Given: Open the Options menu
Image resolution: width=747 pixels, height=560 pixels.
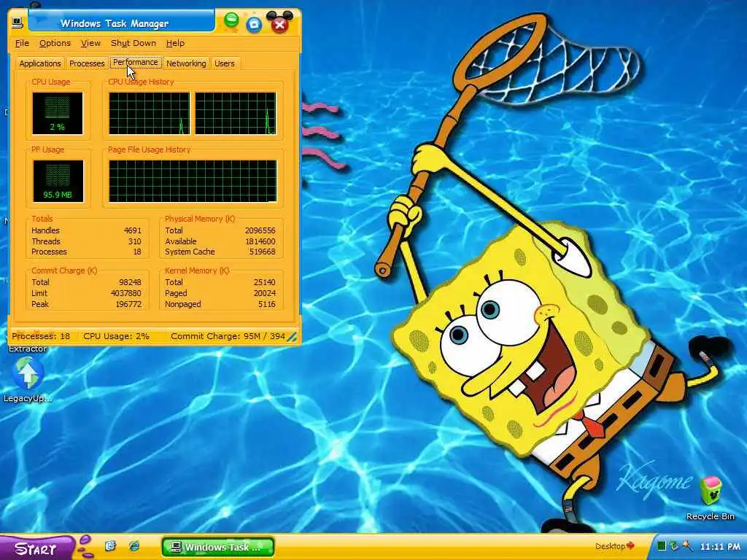Looking at the screenshot, I should [55, 43].
